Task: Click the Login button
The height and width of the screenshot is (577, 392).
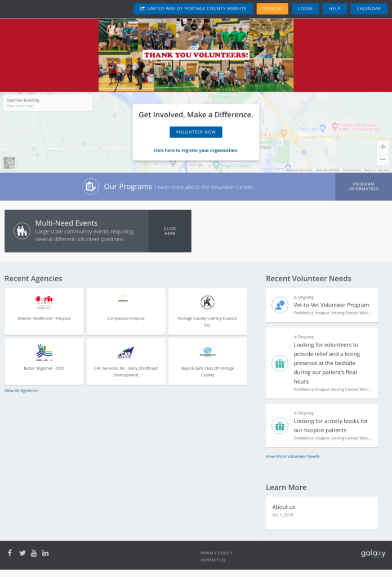Action: (305, 8)
